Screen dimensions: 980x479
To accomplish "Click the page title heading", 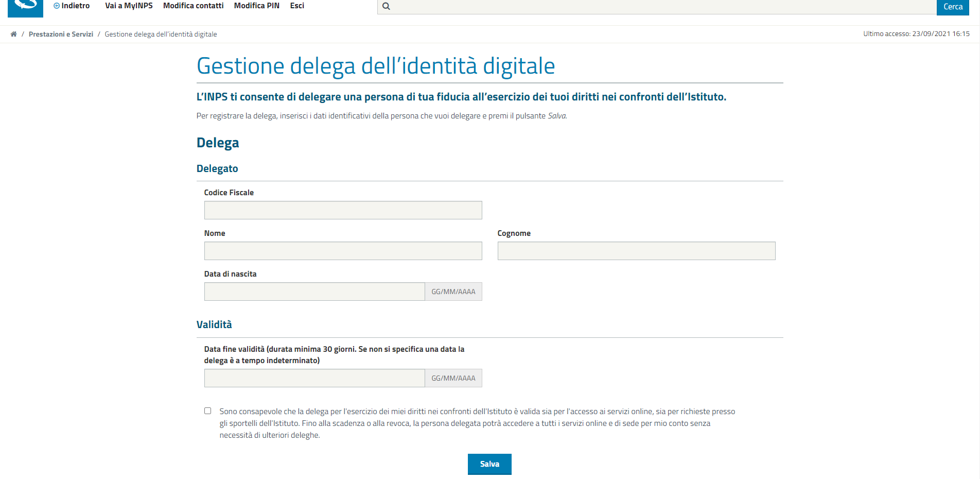I will tap(376, 66).
